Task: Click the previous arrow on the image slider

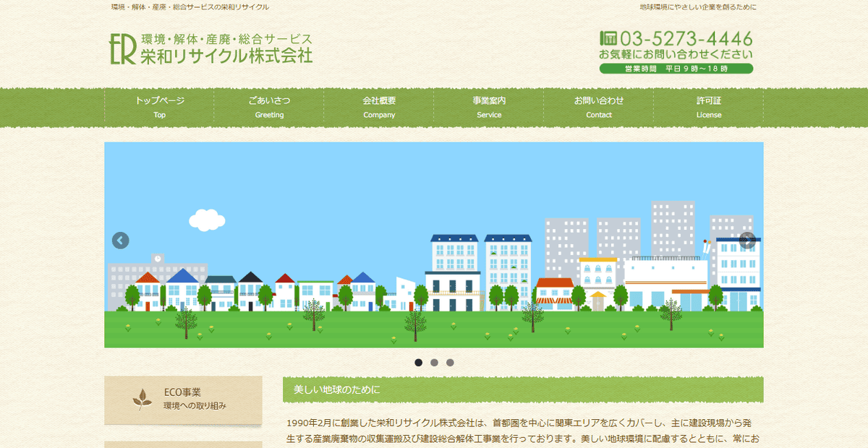Action: [x=119, y=239]
